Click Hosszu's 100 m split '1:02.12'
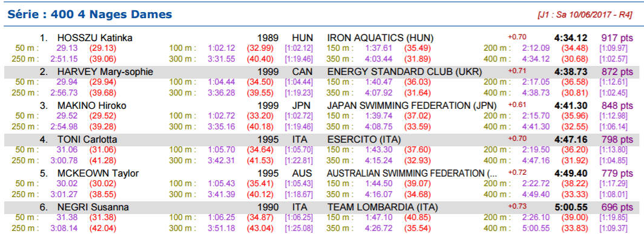 [222, 48]
